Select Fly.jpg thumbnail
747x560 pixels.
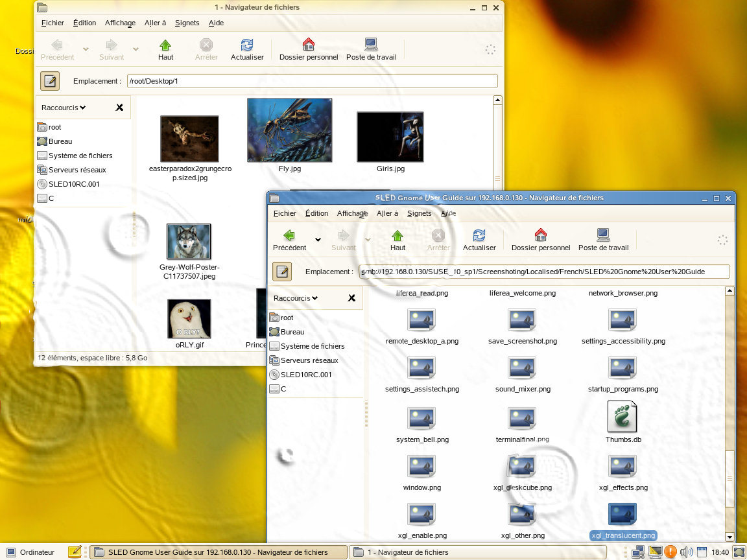(x=290, y=130)
